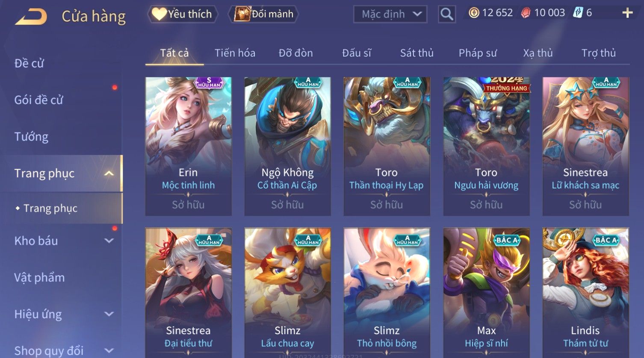Open Đổi mảnh fragment exchange chest

click(x=265, y=14)
